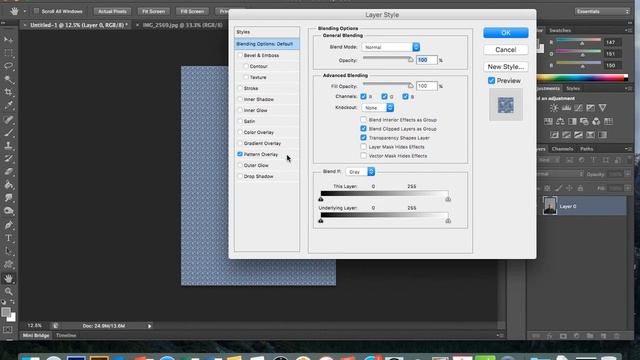The image size is (640, 360).
Task: Select the Hand tool in toolbar
Action: coord(8,279)
